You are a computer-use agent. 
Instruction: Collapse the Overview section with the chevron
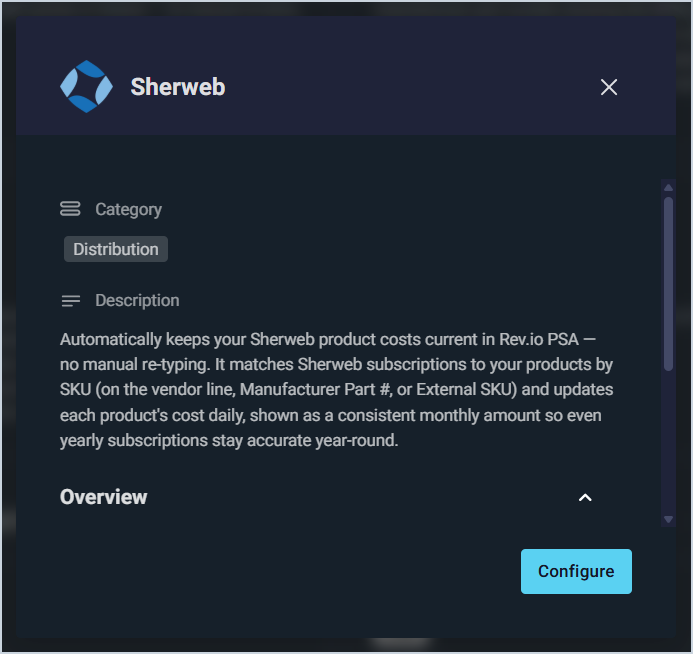[585, 498]
